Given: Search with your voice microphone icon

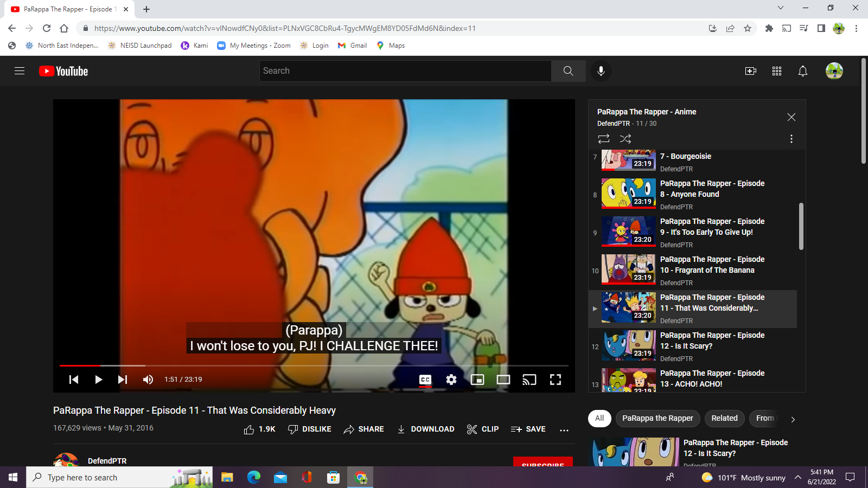Looking at the screenshot, I should click(601, 71).
